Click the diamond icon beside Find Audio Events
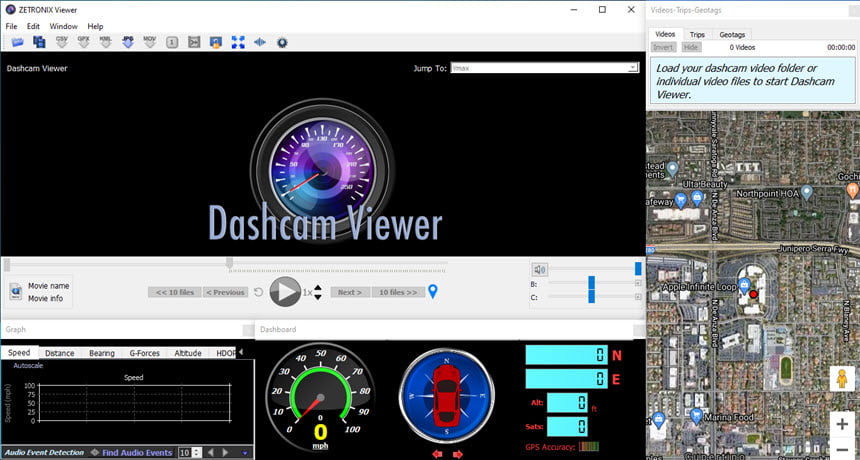The image size is (860, 460). [x=95, y=452]
